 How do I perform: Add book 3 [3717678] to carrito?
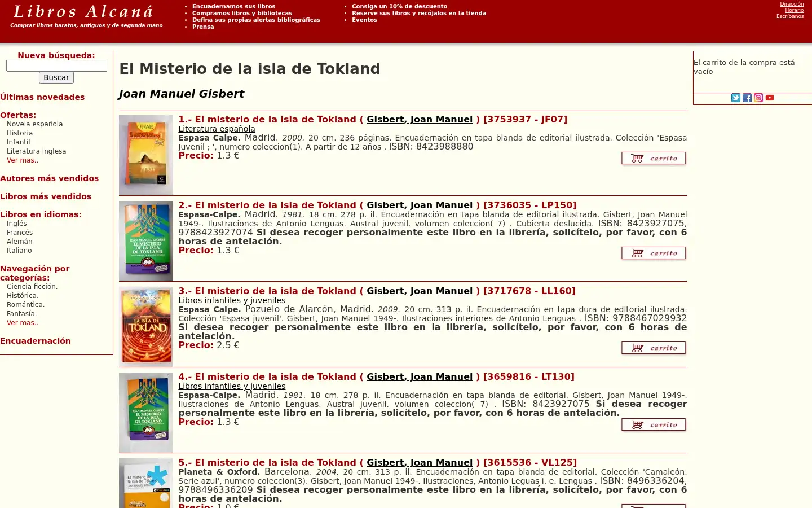(x=654, y=348)
